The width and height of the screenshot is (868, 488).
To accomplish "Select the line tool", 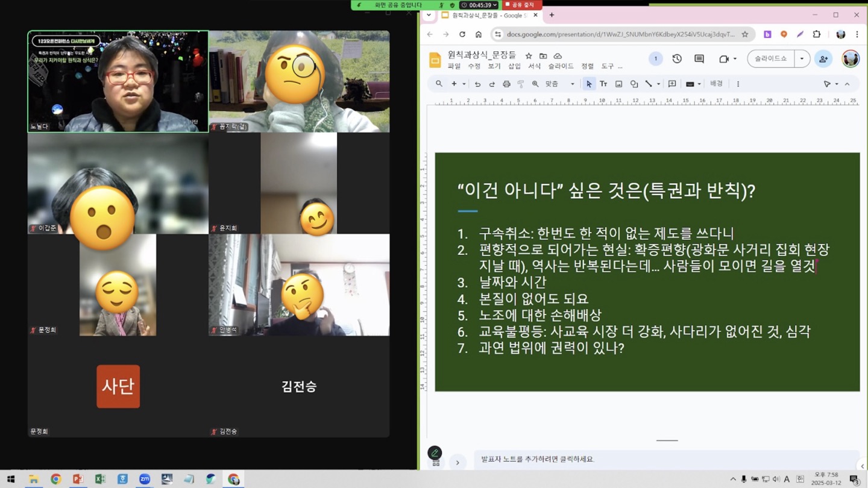I will coord(649,84).
